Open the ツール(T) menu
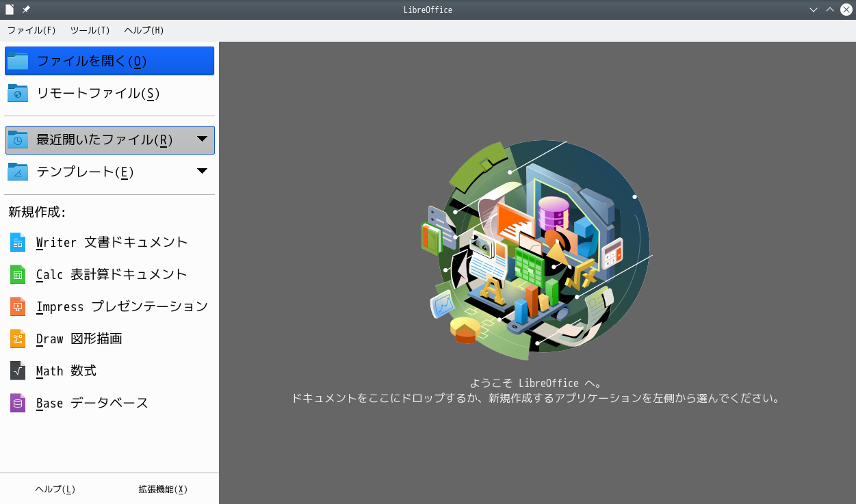This screenshot has width=856, height=504. [90, 30]
